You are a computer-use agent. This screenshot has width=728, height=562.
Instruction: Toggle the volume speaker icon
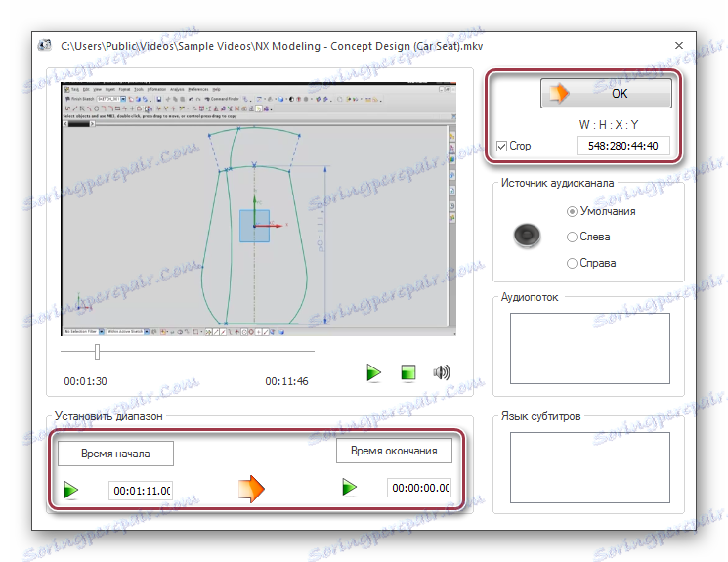pos(442,372)
